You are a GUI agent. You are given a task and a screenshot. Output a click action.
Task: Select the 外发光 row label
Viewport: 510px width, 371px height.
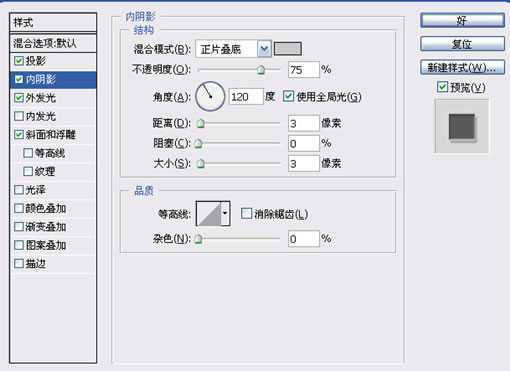tap(41, 98)
